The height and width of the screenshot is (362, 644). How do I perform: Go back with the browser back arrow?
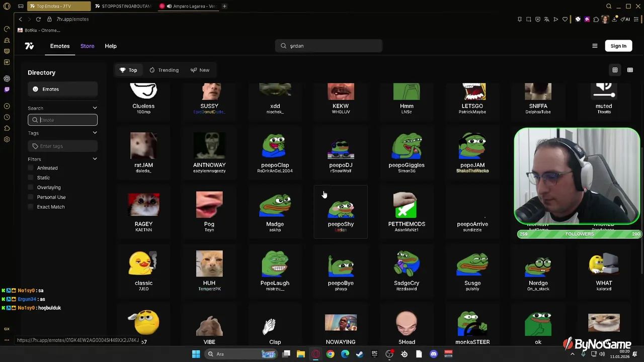click(20, 19)
